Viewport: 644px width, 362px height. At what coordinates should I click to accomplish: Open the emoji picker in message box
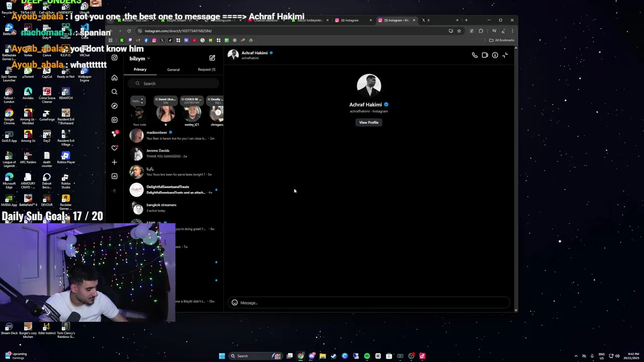point(234,303)
